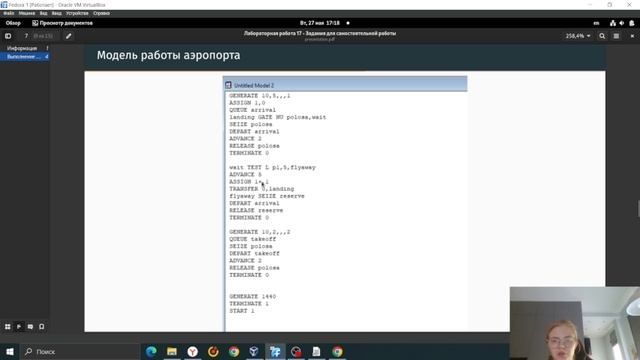Open VirtualBox cube icon in taskbar
640x360 pixels.
click(x=254, y=351)
